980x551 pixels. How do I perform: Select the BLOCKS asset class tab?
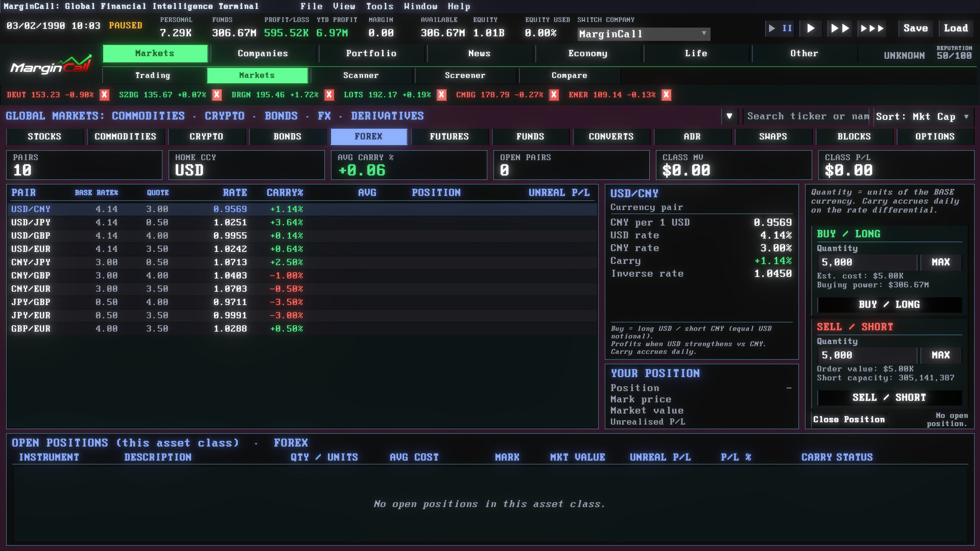[x=854, y=137]
